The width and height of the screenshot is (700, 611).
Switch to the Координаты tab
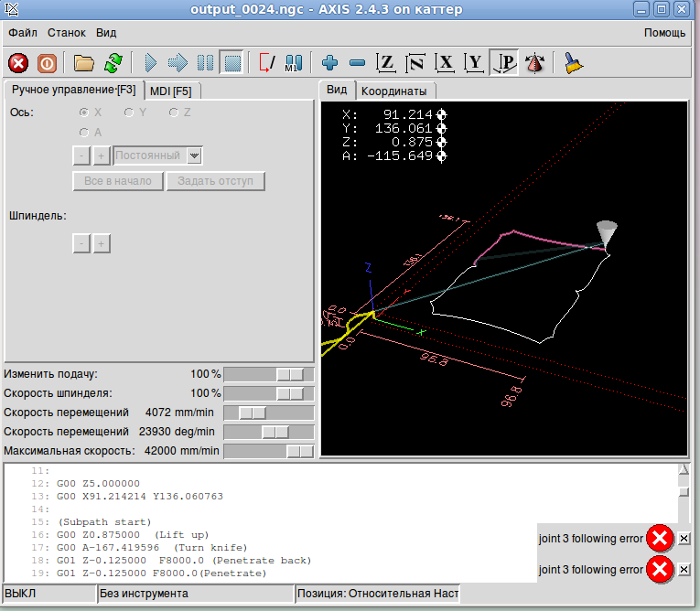click(x=394, y=91)
